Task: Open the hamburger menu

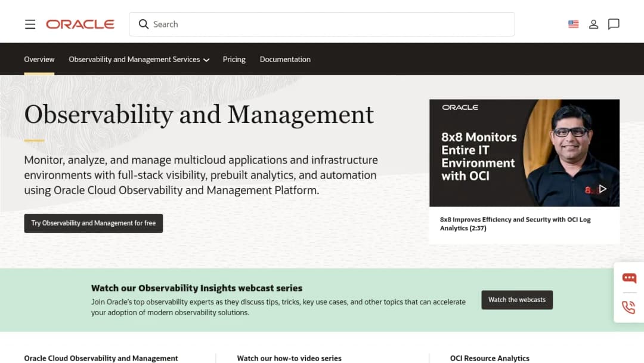Action: (x=30, y=24)
